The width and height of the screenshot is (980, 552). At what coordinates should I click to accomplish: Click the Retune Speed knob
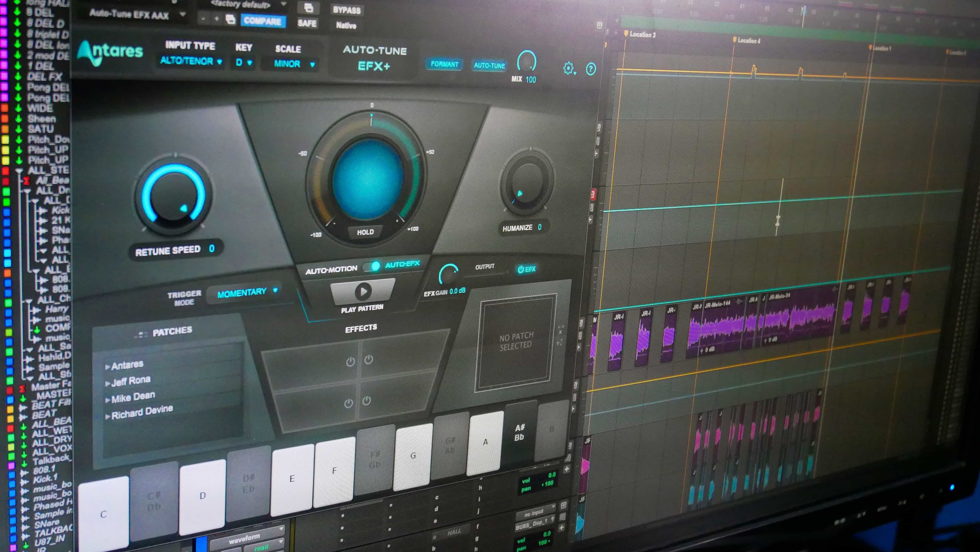[174, 195]
